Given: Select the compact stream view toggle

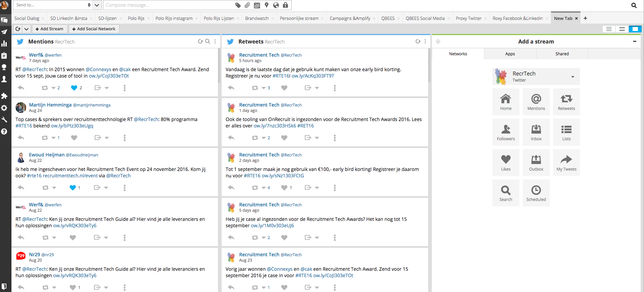Looking at the screenshot, I should pos(609,29).
